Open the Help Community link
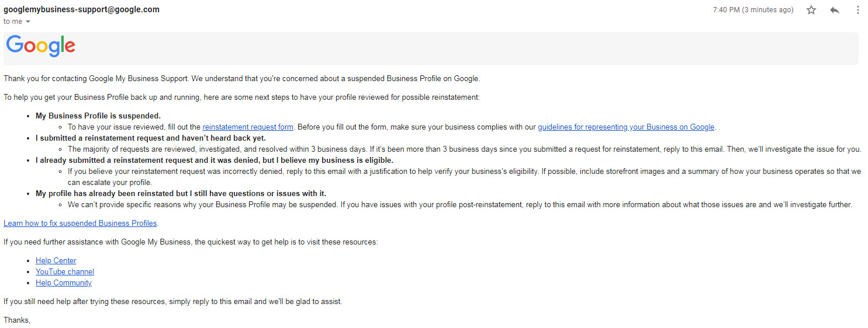The width and height of the screenshot is (868, 328). coord(64,282)
